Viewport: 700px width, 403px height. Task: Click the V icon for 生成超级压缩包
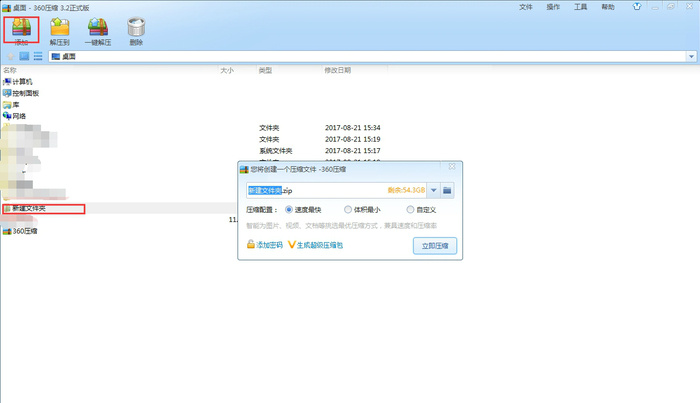pyautogui.click(x=292, y=245)
